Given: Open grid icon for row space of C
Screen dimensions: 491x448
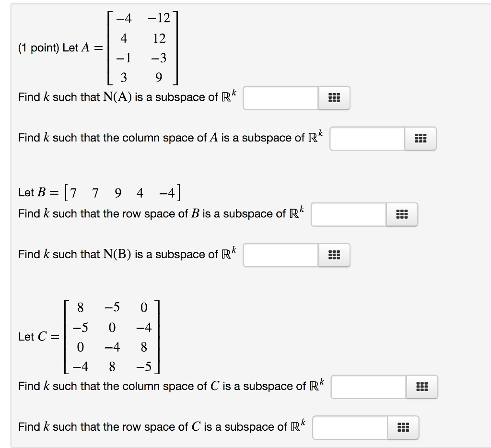Looking at the screenshot, I should (x=403, y=427).
